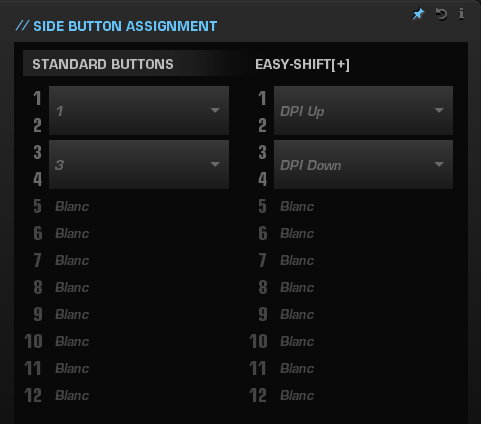Click Easy-Shift button 10 Blanc entry
The height and width of the screenshot is (424, 481).
[x=297, y=342]
